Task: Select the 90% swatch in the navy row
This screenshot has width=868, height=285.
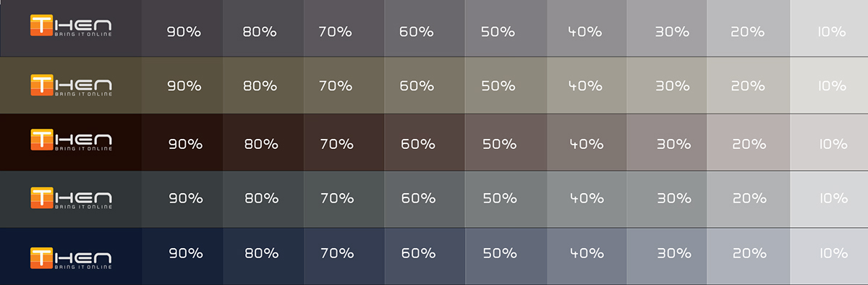Action: pyautogui.click(x=182, y=256)
